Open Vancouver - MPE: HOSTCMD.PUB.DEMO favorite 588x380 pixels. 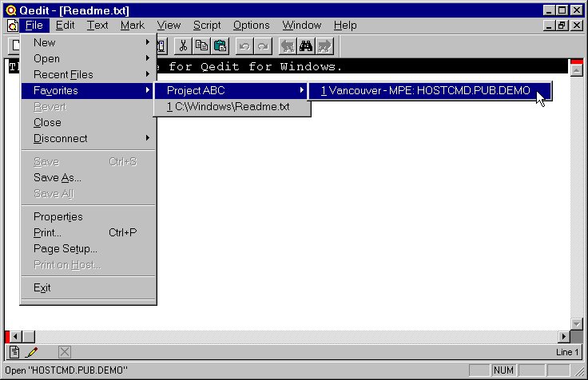tap(429, 90)
